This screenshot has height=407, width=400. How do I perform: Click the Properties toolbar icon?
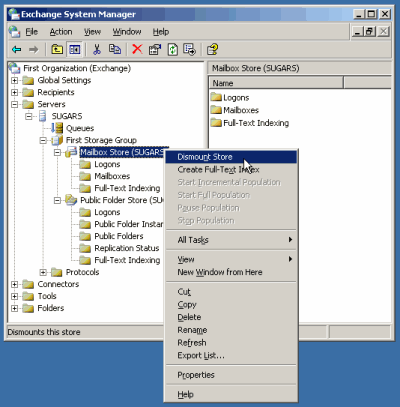coord(155,50)
